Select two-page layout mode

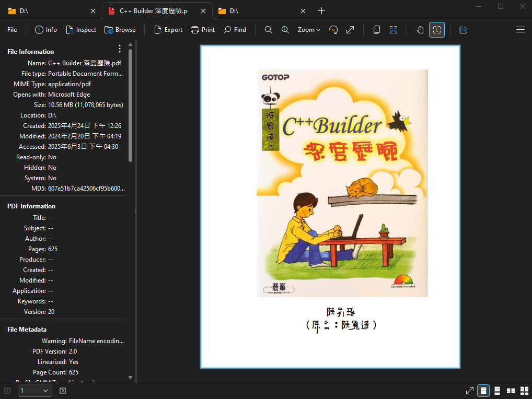pyautogui.click(x=511, y=391)
